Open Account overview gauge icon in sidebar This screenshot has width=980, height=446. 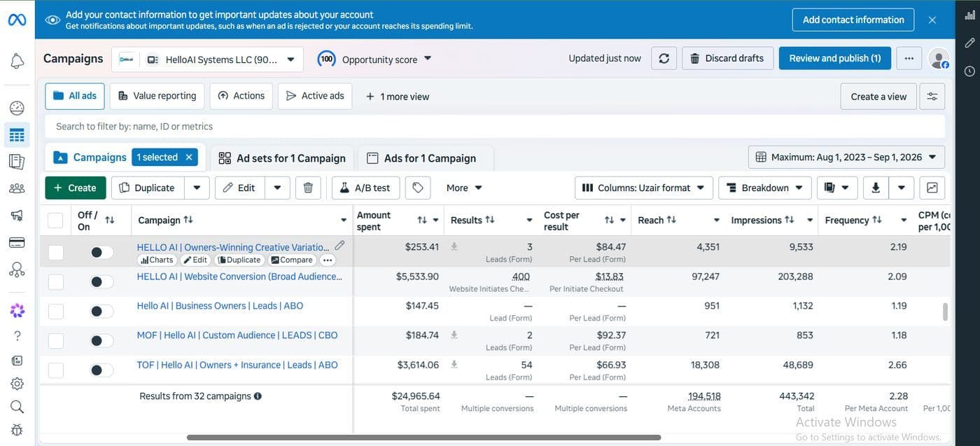coord(17,108)
